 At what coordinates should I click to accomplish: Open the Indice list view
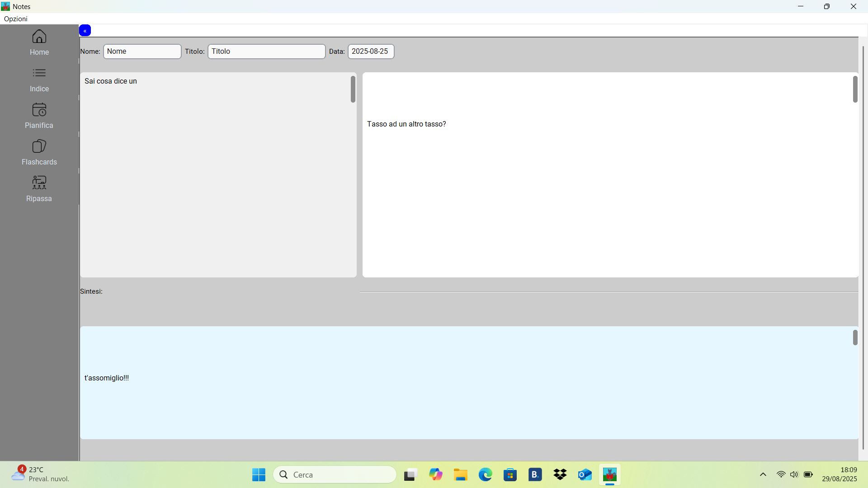[39, 80]
